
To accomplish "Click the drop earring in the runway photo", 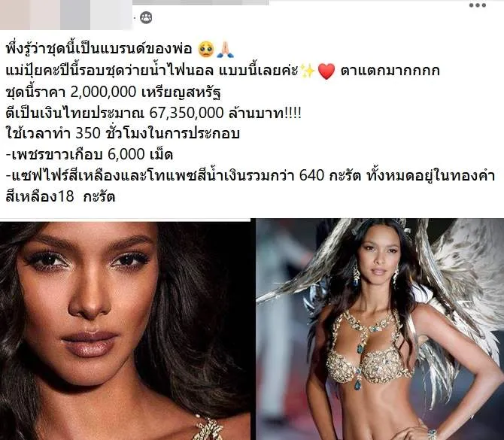I will click(356, 274).
